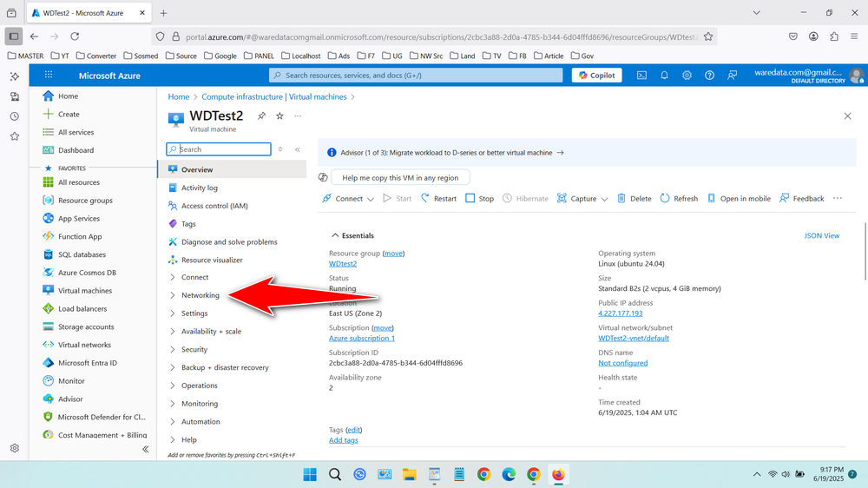Open File Explorer in the Windows taskbar
The height and width of the screenshot is (488, 868).
(x=409, y=474)
